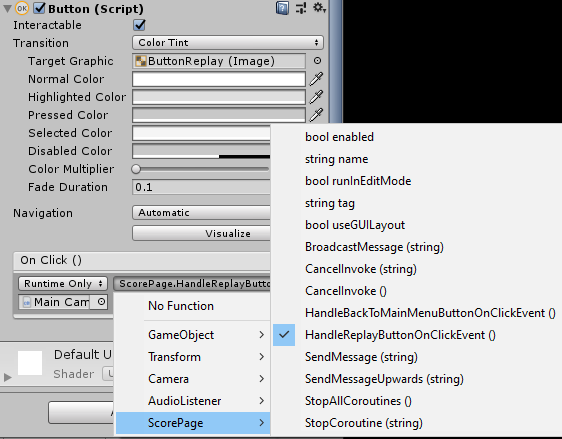Expand the Default UI material foldout arrow

click(x=8, y=377)
